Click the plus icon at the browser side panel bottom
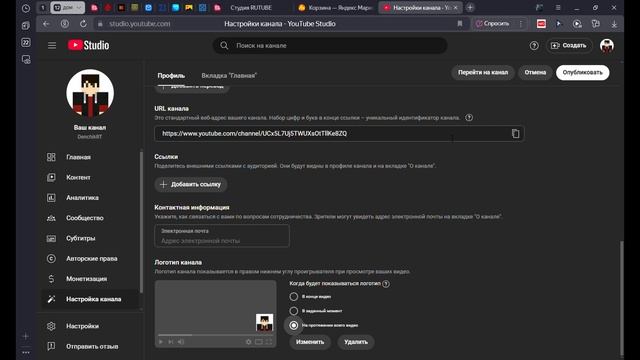Image resolution: width=640 pixels, height=360 pixels. pyautogui.click(x=26, y=336)
